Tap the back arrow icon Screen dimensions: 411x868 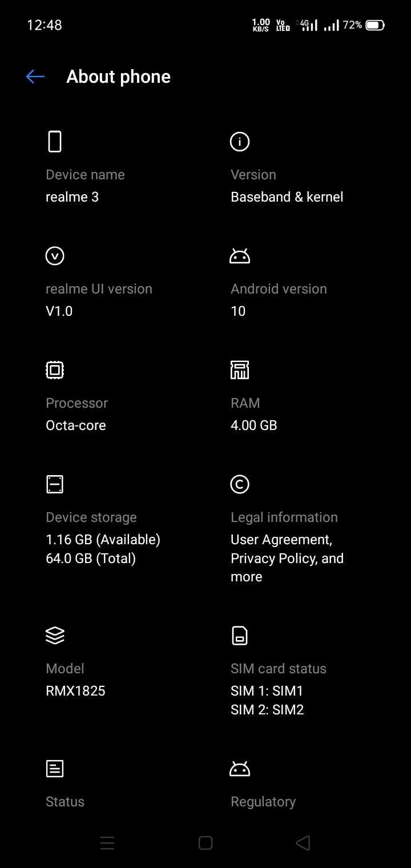(x=35, y=77)
